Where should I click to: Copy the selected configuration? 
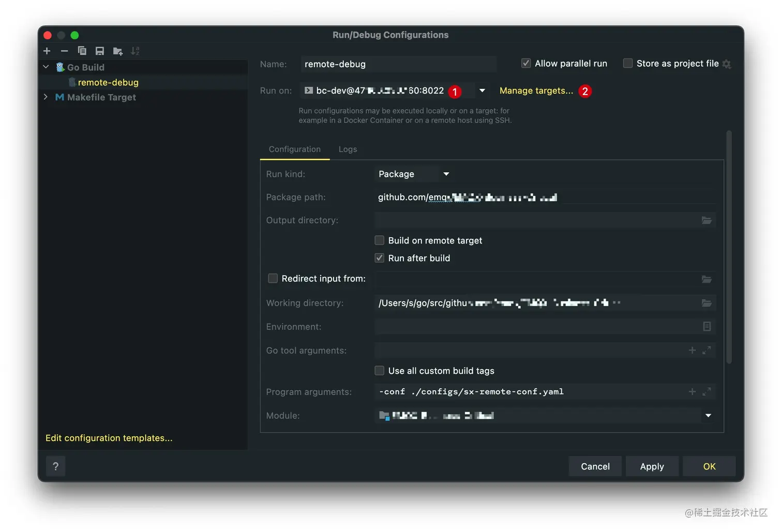click(x=82, y=51)
